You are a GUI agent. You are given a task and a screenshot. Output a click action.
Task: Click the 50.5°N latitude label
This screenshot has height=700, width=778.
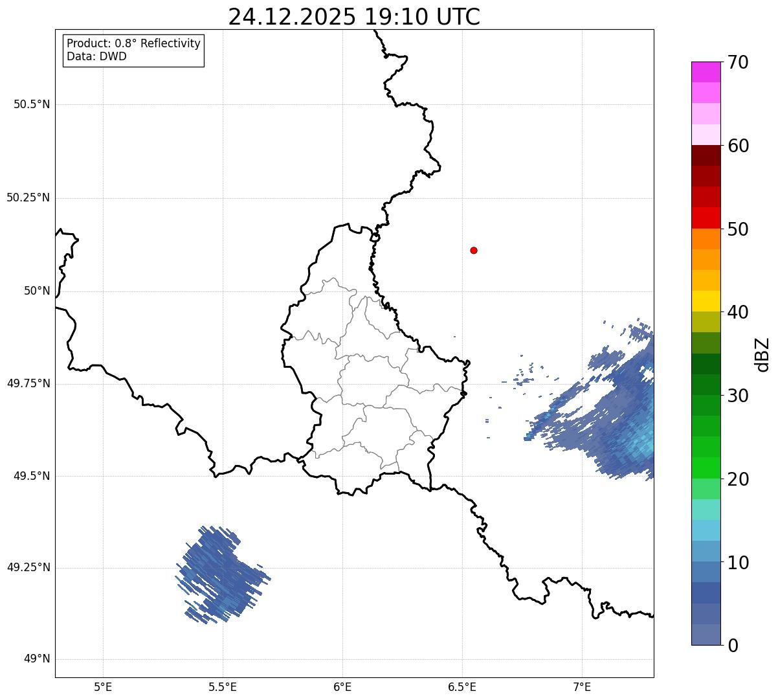pyautogui.click(x=32, y=104)
